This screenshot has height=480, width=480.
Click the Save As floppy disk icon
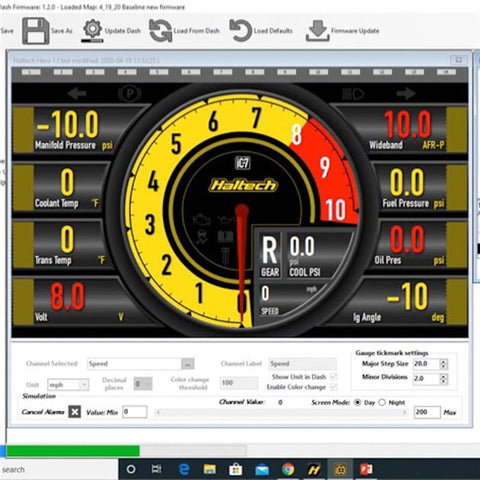[36, 31]
